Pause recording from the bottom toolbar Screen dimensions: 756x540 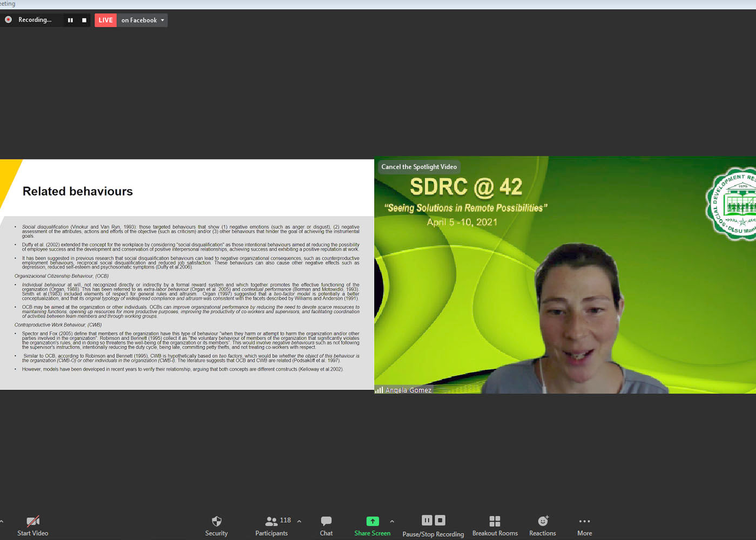[x=427, y=521]
